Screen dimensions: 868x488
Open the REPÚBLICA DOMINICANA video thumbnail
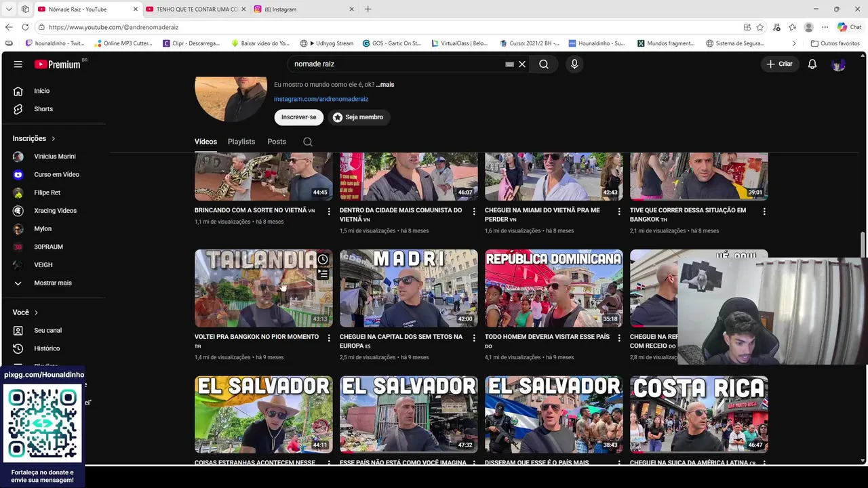(554, 289)
